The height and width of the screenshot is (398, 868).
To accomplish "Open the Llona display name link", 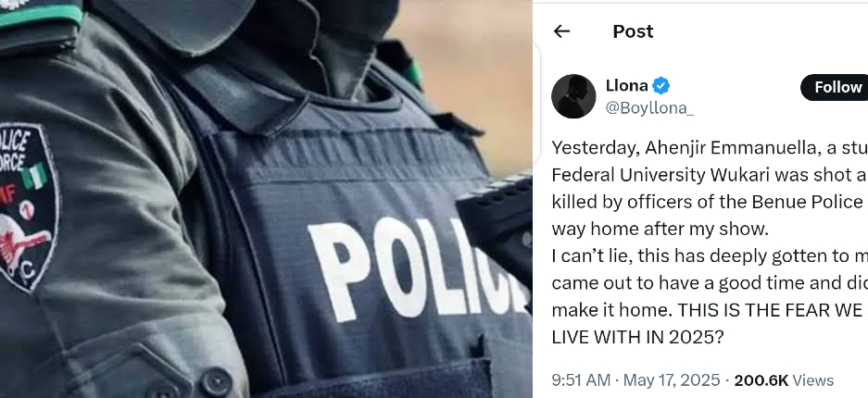I will click(x=626, y=86).
